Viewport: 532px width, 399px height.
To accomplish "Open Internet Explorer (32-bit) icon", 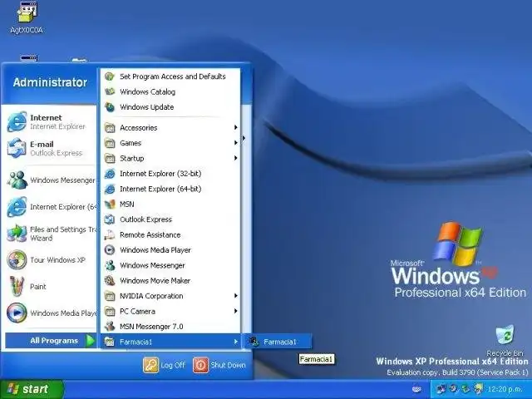I will (110, 174).
